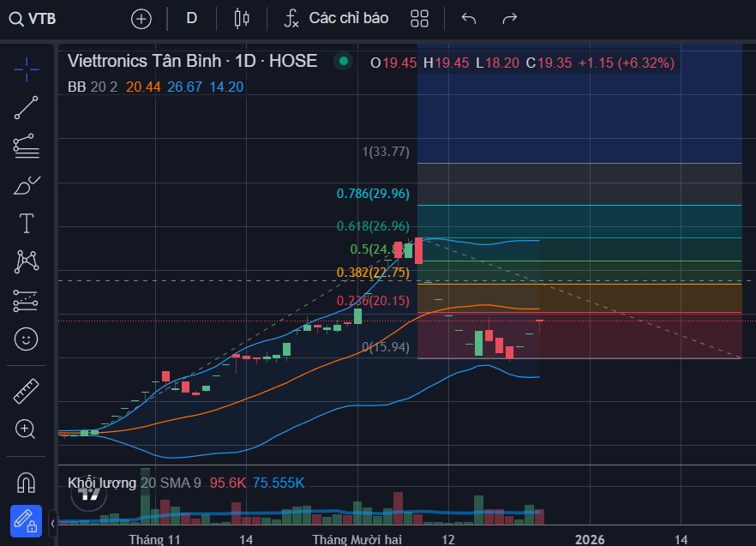
Task: Open the candlestick chart type menu
Action: (x=242, y=19)
